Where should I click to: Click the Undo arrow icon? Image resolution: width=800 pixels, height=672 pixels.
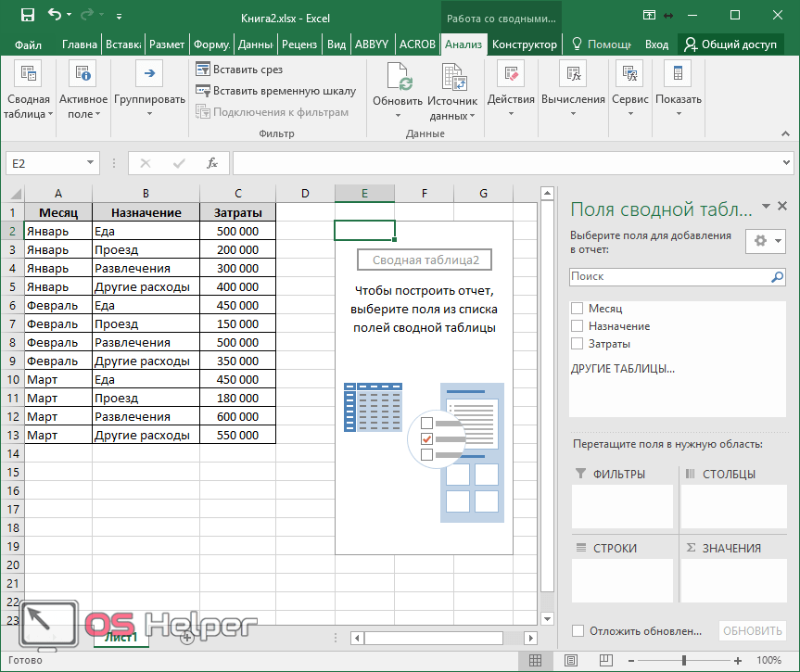pos(54,15)
